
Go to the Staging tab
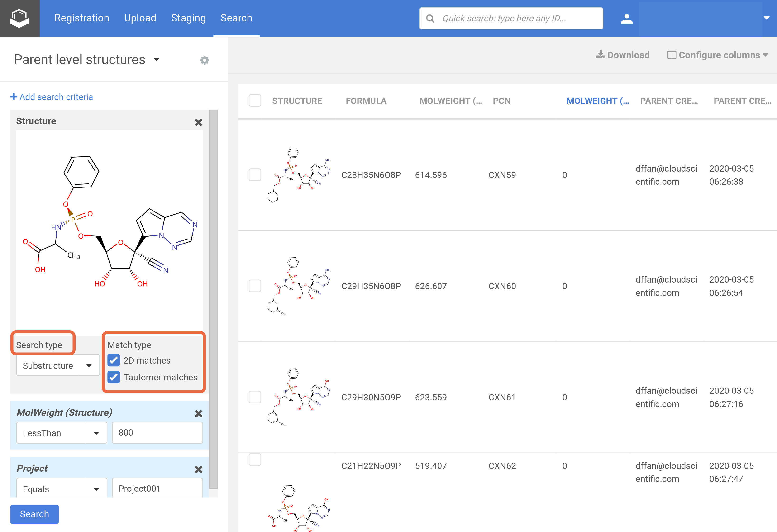188,18
